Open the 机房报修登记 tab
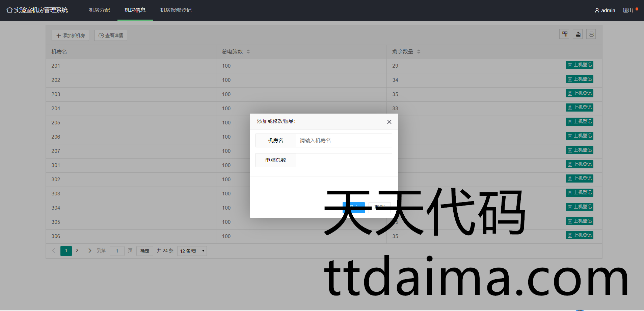 [x=176, y=10]
